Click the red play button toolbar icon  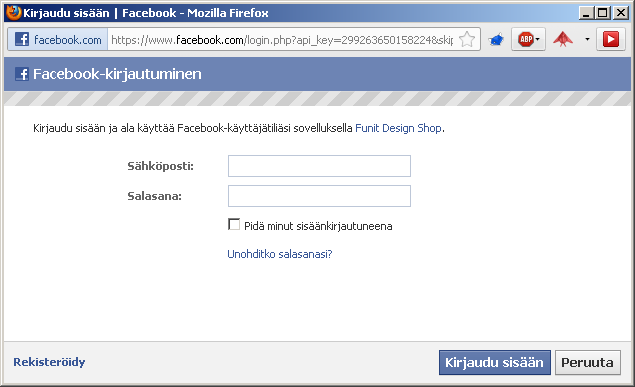tap(611, 39)
